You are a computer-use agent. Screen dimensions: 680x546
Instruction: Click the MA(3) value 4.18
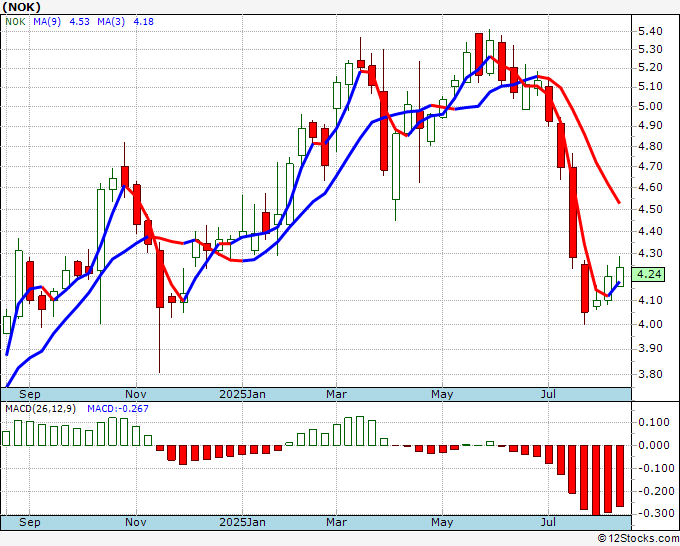coord(144,22)
